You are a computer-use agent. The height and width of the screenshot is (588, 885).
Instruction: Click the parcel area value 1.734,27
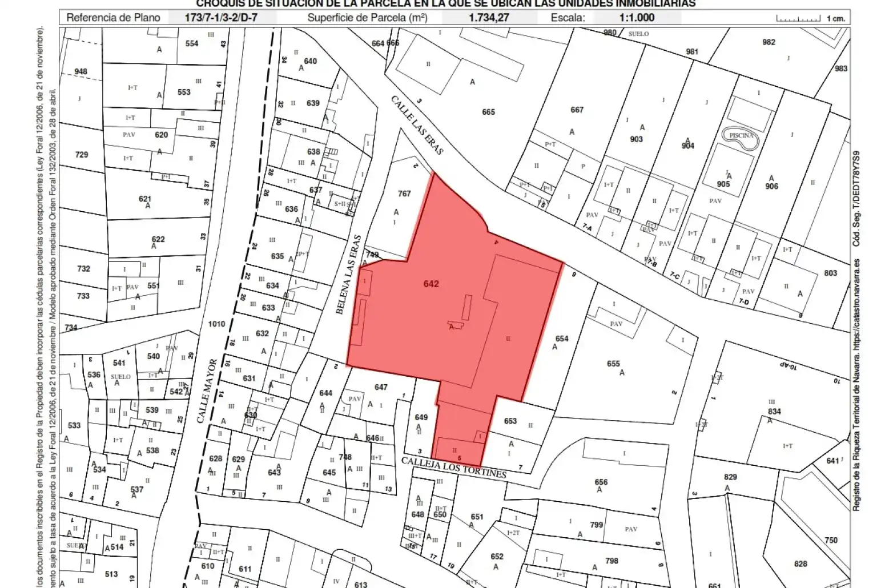click(489, 17)
